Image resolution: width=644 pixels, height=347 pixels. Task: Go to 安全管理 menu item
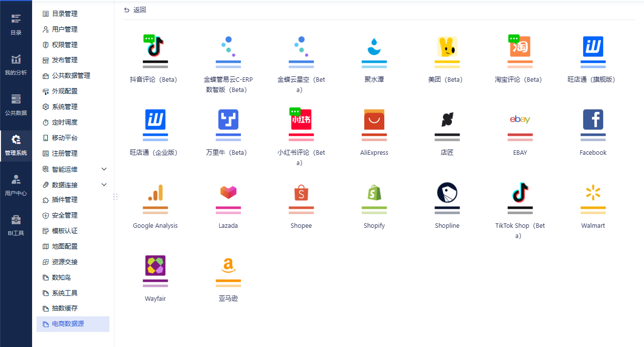73,215
